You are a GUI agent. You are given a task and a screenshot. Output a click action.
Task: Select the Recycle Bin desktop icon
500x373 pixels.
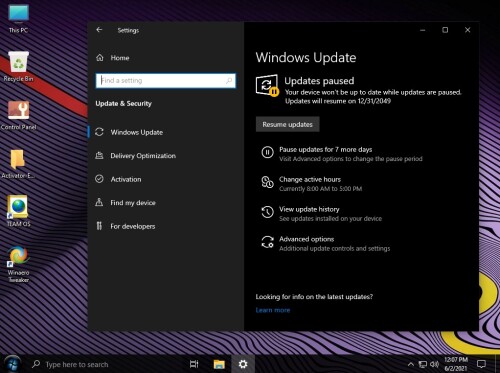point(18,67)
